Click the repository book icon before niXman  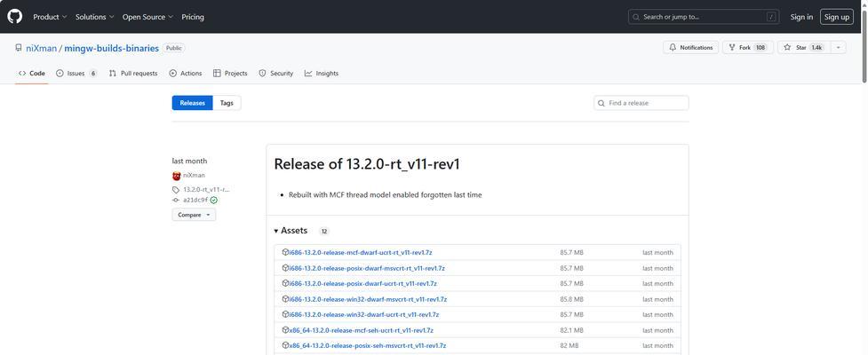click(x=19, y=48)
